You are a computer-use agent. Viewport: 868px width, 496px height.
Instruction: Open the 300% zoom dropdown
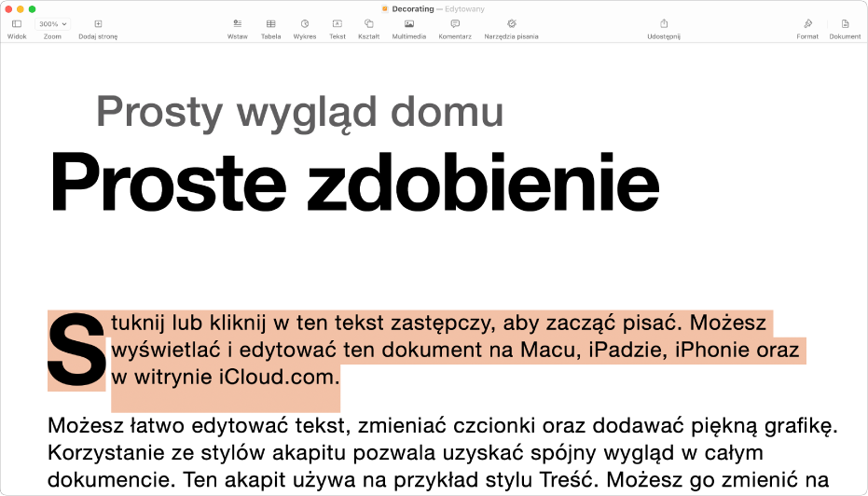52,24
